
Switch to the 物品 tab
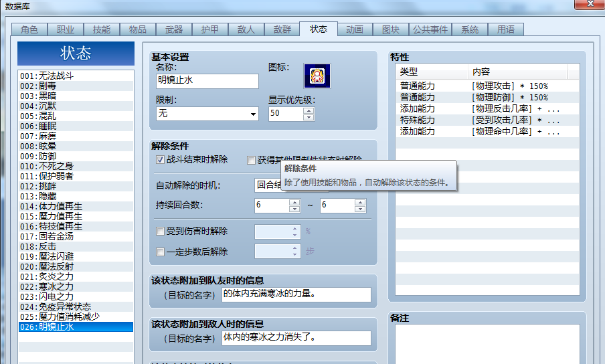138,29
